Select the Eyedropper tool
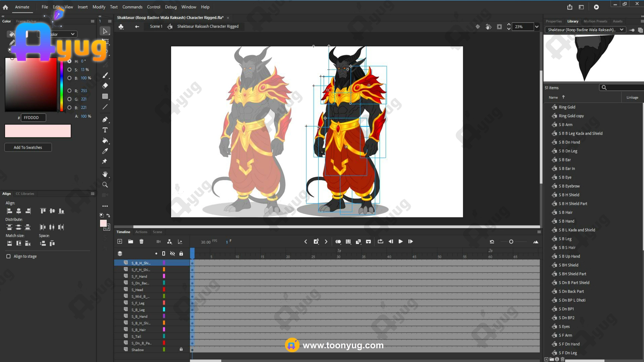 click(105, 151)
